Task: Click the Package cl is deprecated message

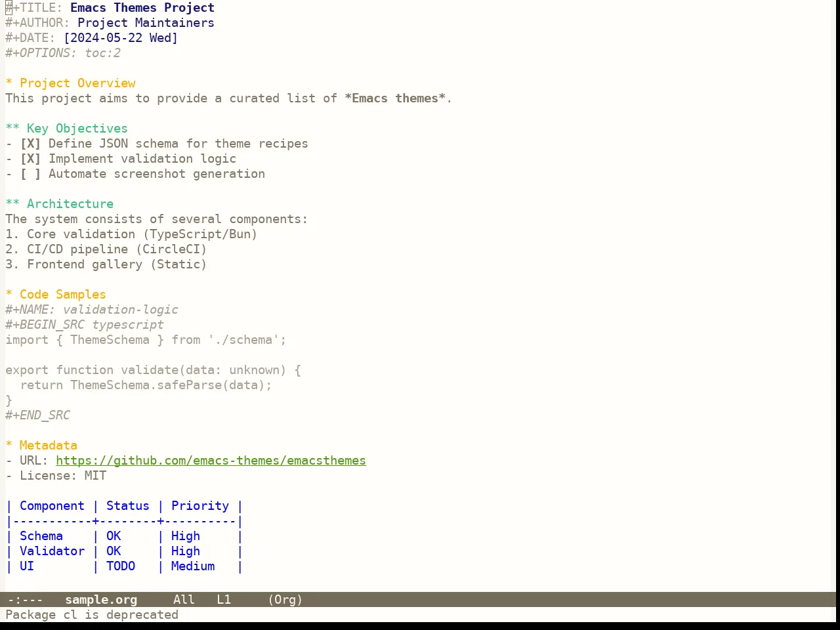Action: [92, 615]
